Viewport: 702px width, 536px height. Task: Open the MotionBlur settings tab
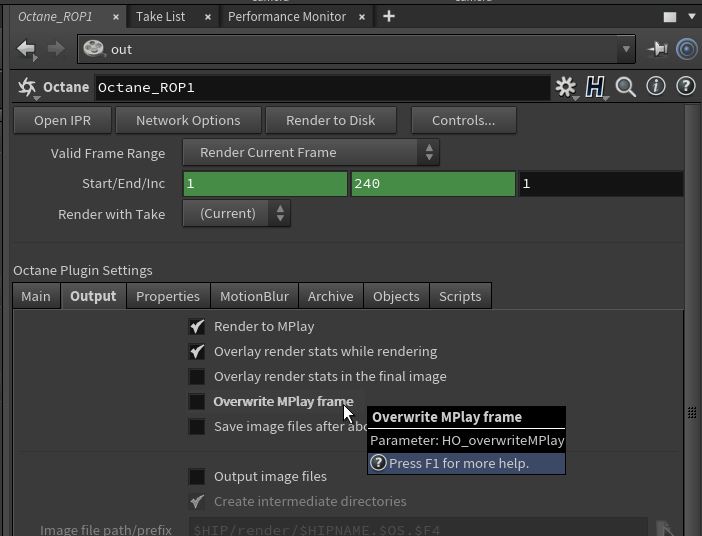pyautogui.click(x=254, y=296)
